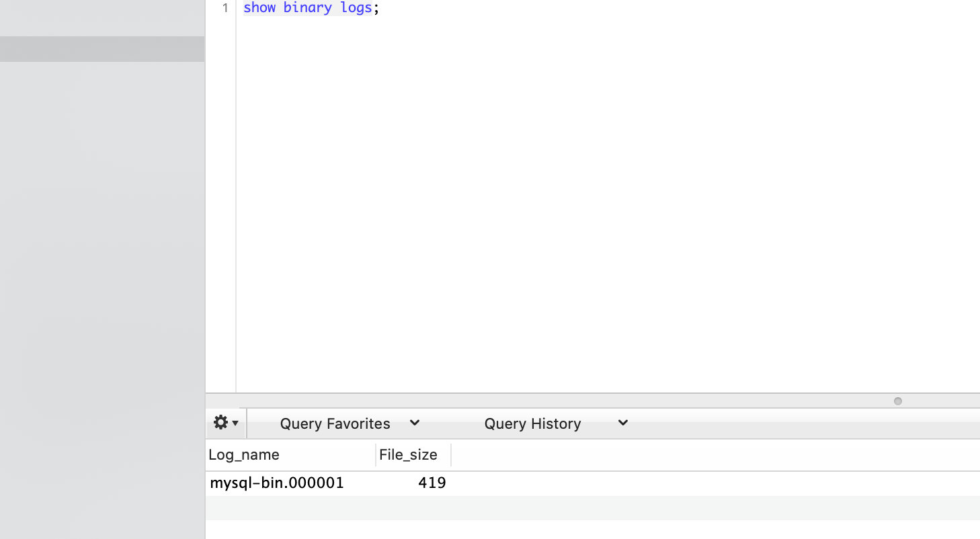Click the split pane resize handle dot
The image size is (980, 539).
point(897,401)
